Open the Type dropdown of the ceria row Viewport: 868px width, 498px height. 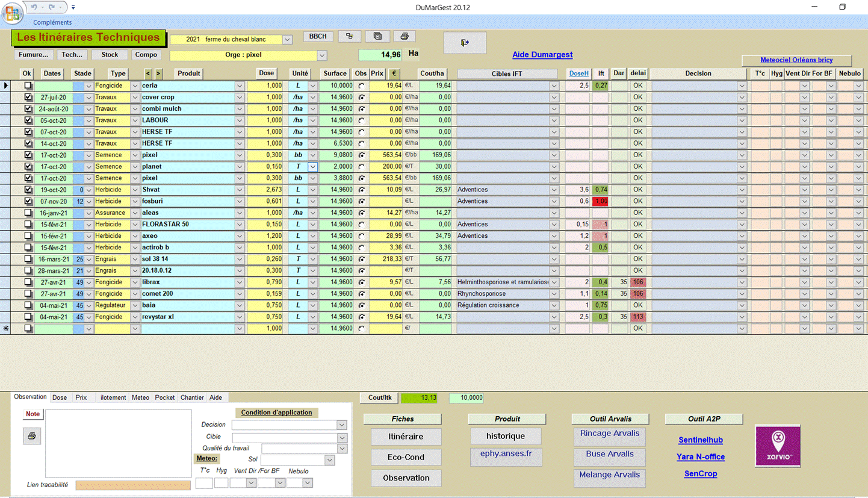pos(135,86)
